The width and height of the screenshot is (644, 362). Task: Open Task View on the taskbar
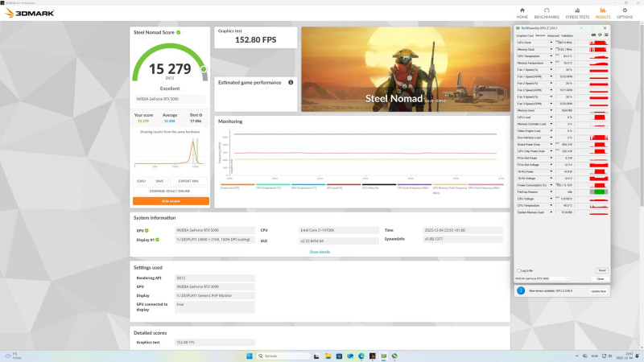tap(316, 356)
